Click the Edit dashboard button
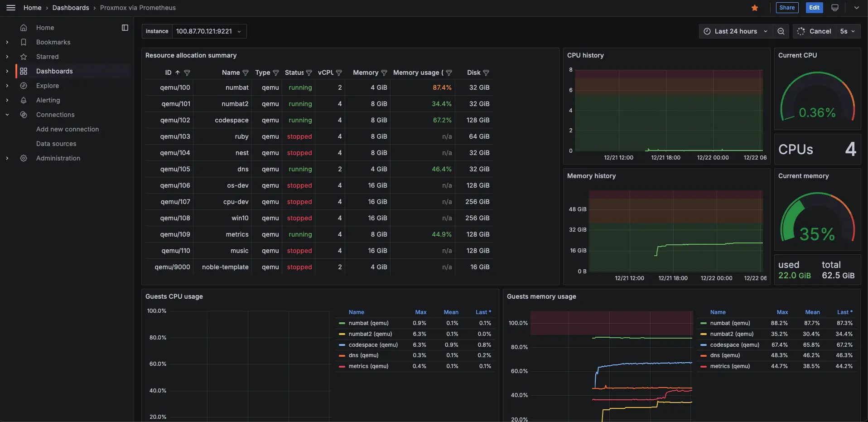This screenshot has width=868, height=422. point(814,8)
